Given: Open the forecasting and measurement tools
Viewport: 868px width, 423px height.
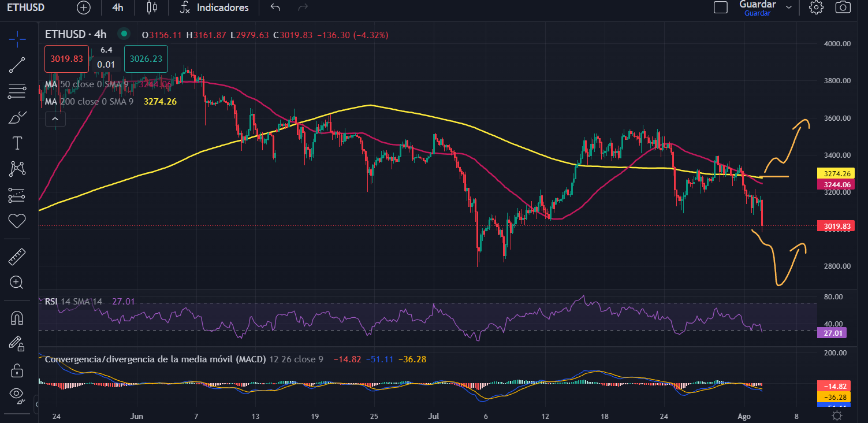Looking at the screenshot, I should [x=17, y=195].
